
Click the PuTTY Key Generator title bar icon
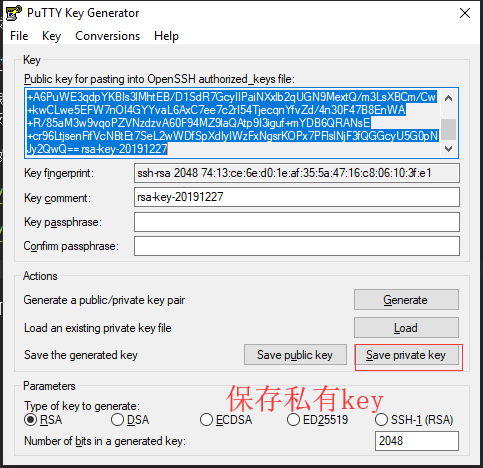click(x=14, y=13)
